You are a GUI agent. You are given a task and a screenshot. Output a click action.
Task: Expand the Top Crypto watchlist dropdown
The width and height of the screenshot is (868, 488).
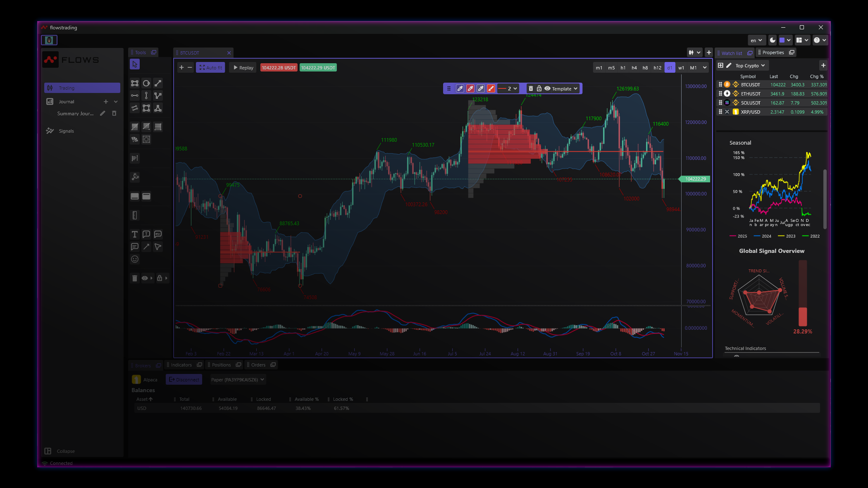(750, 65)
